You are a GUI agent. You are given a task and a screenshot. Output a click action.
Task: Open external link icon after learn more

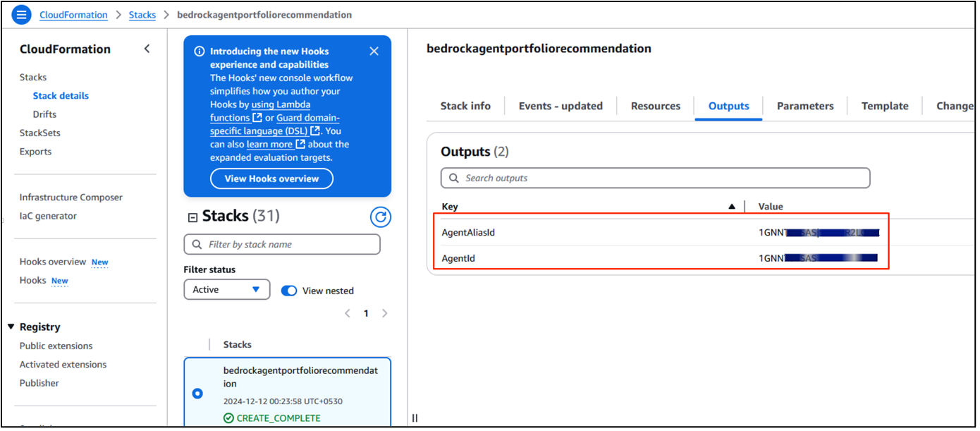300,144
